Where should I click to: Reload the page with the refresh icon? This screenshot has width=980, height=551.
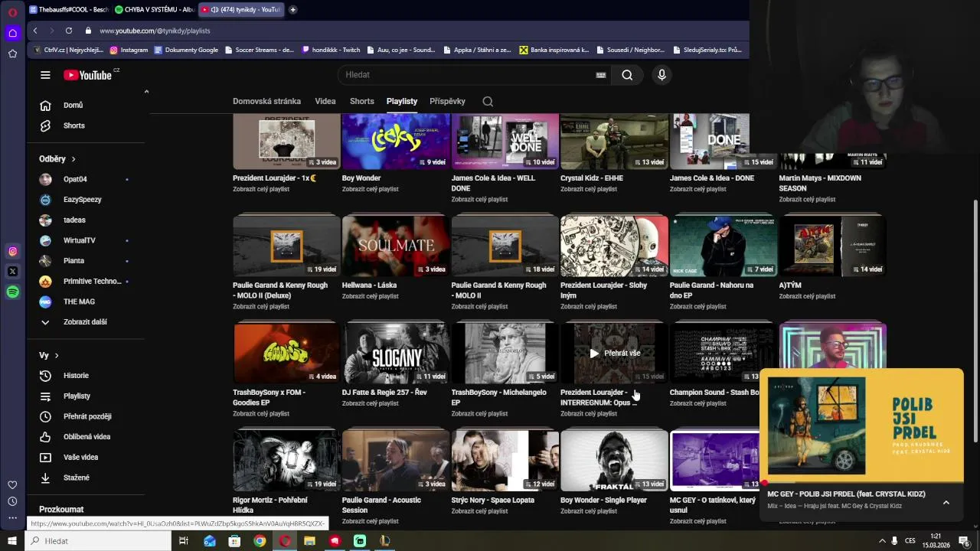click(x=69, y=31)
